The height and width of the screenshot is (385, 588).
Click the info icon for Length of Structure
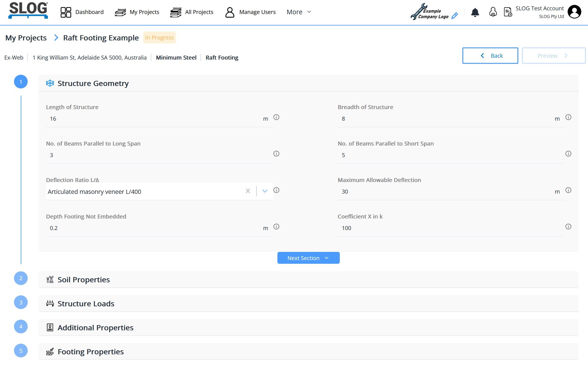[x=276, y=117]
